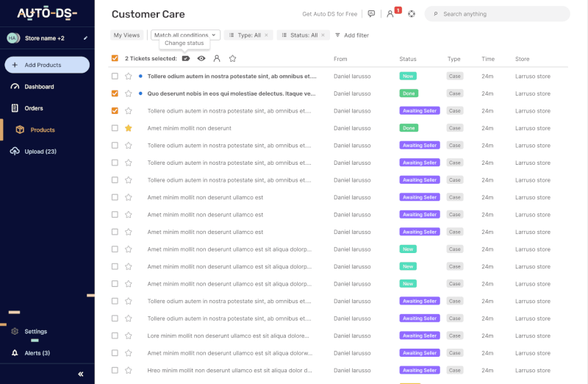
Task: Click the eye icon for selected tickets
Action: 201,59
